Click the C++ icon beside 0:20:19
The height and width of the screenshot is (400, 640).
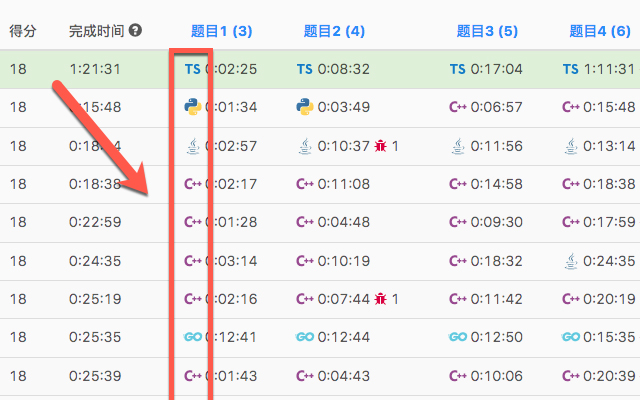(571, 299)
